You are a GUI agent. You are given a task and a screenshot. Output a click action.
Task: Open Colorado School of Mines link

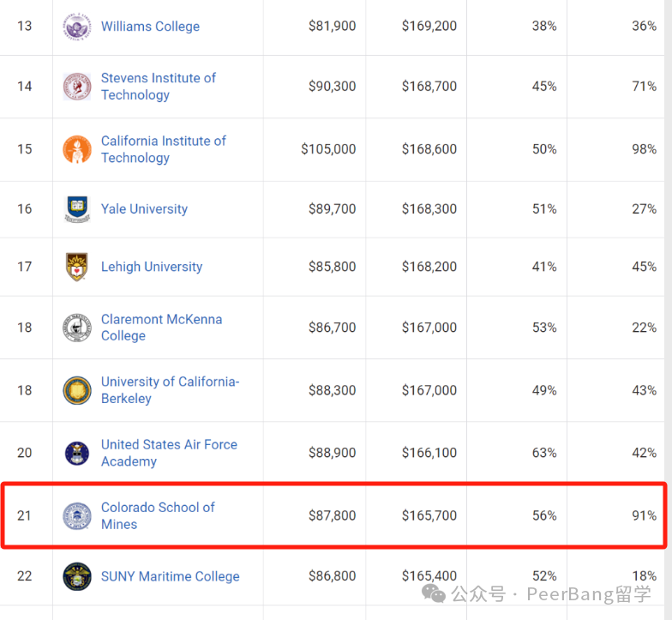pyautogui.click(x=158, y=515)
